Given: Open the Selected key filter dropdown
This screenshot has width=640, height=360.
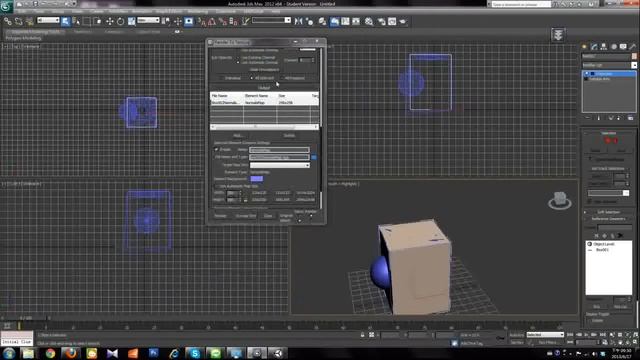Looking at the screenshot, I should (545, 335).
